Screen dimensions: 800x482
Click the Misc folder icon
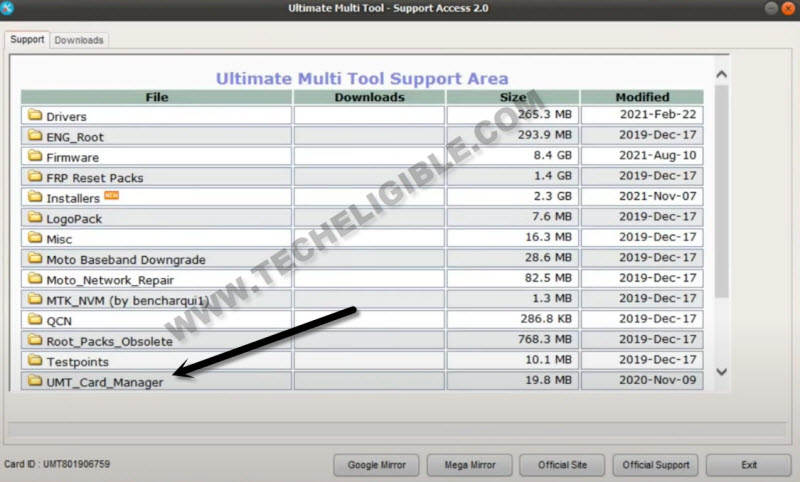point(35,237)
